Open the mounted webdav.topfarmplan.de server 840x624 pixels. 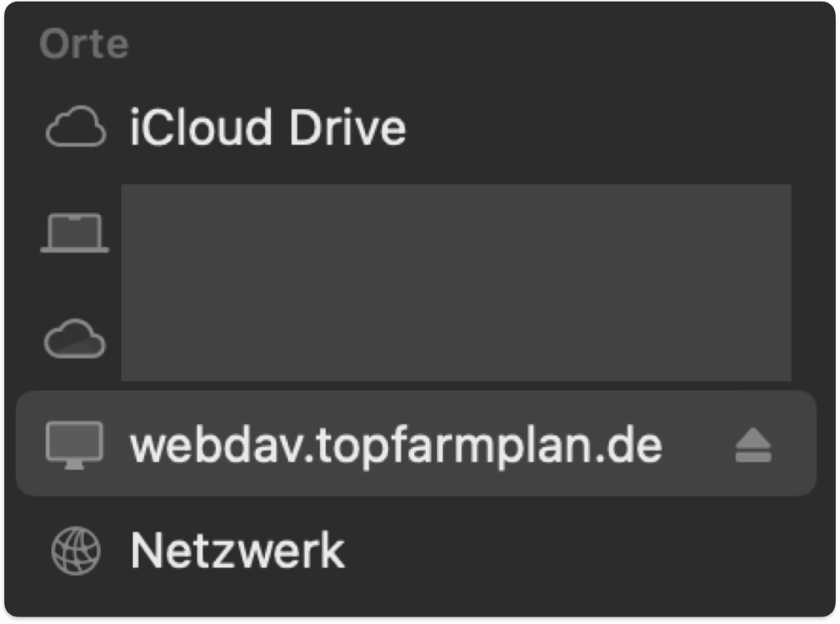(395, 445)
